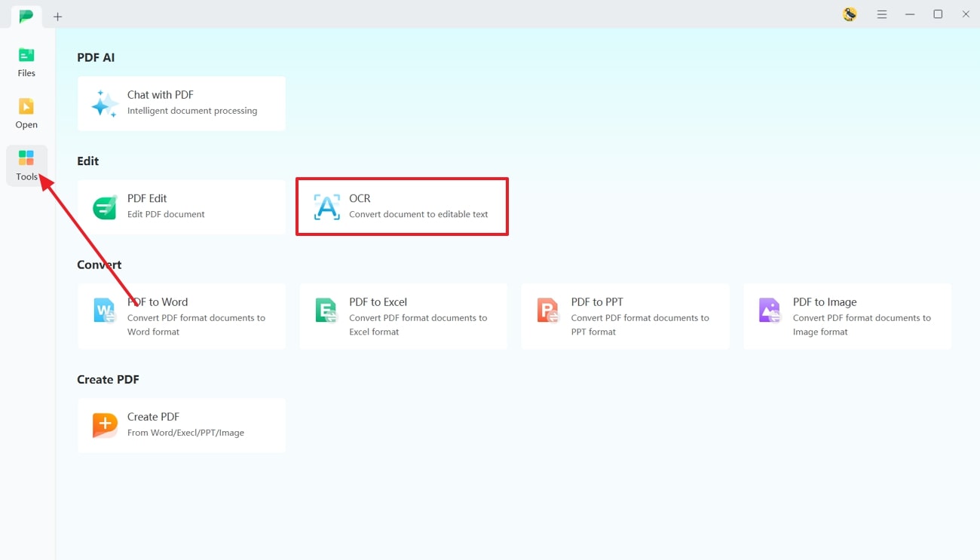Click the PDF Edit green icon
980x560 pixels.
tap(105, 207)
